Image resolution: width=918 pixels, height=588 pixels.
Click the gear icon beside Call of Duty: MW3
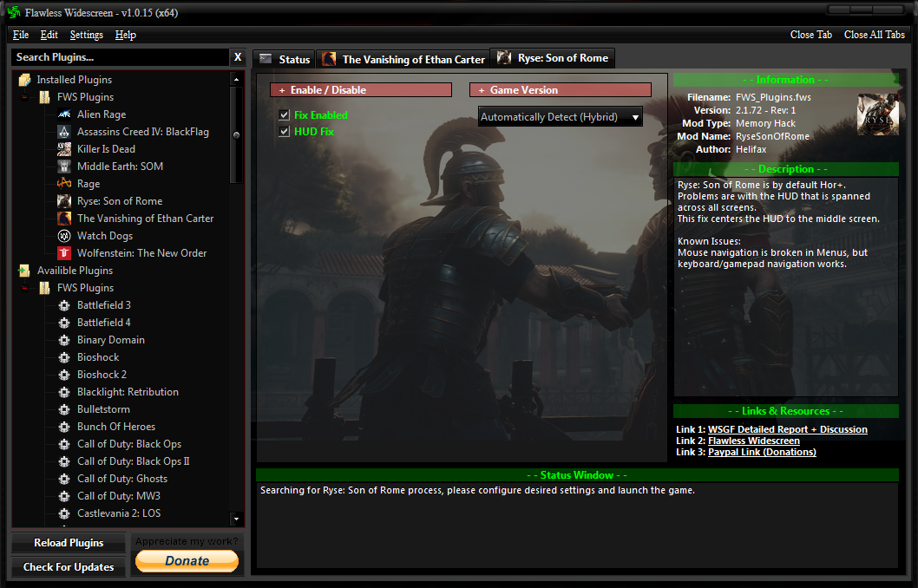[x=64, y=496]
